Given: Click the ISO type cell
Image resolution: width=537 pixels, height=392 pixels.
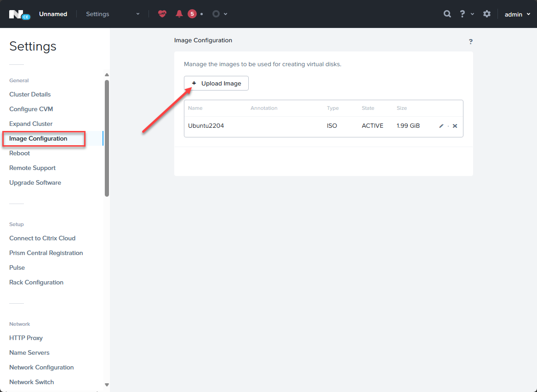Looking at the screenshot, I should [x=332, y=125].
